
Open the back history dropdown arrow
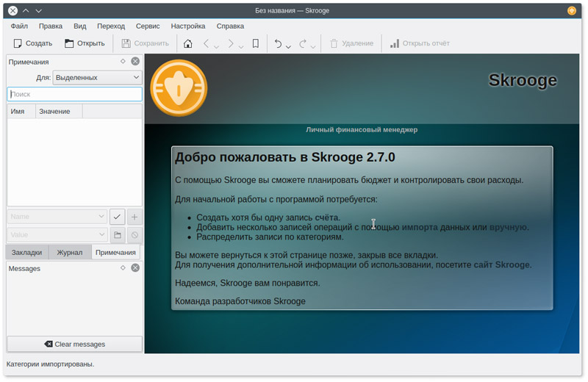tap(216, 46)
